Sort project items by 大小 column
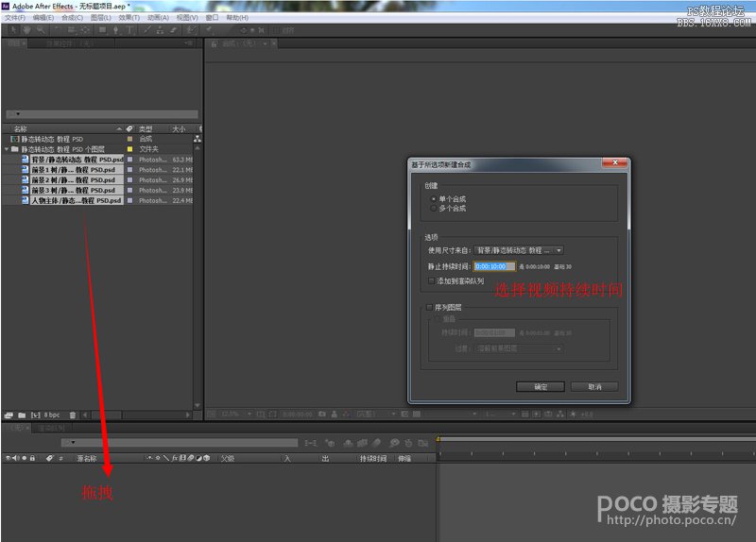Image resolution: width=756 pixels, height=542 pixels. (179, 129)
